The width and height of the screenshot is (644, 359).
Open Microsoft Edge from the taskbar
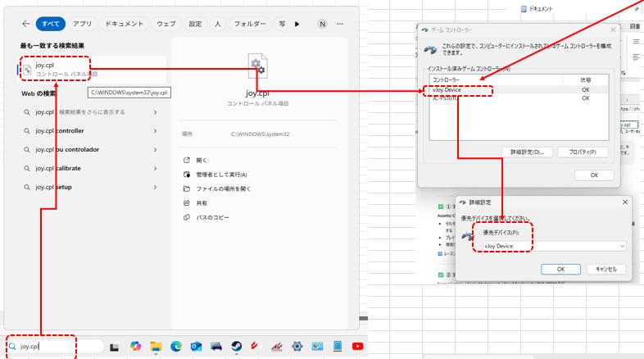coord(175,347)
